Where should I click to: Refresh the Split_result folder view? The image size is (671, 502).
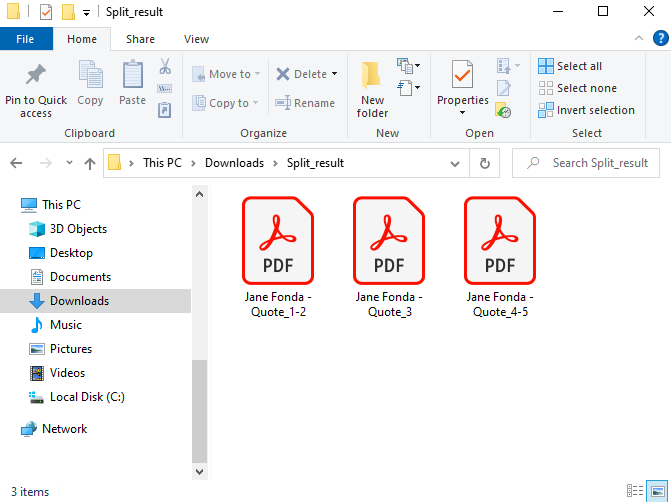click(484, 163)
